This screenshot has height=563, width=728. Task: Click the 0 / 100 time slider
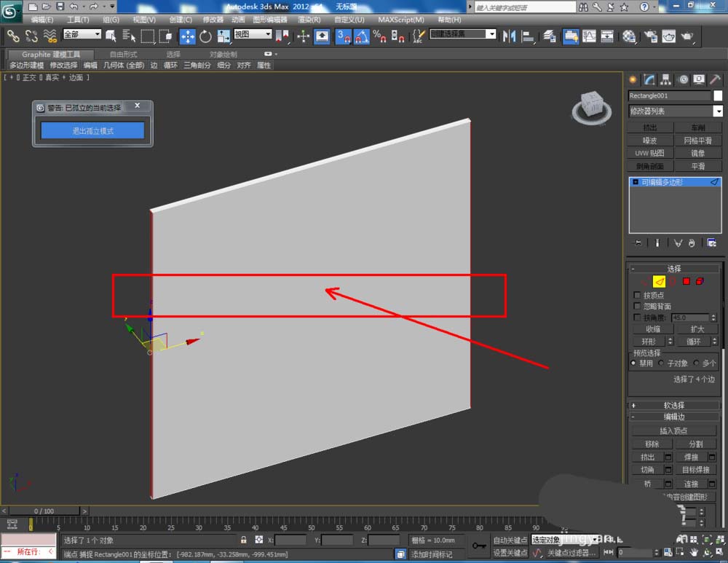[44, 511]
